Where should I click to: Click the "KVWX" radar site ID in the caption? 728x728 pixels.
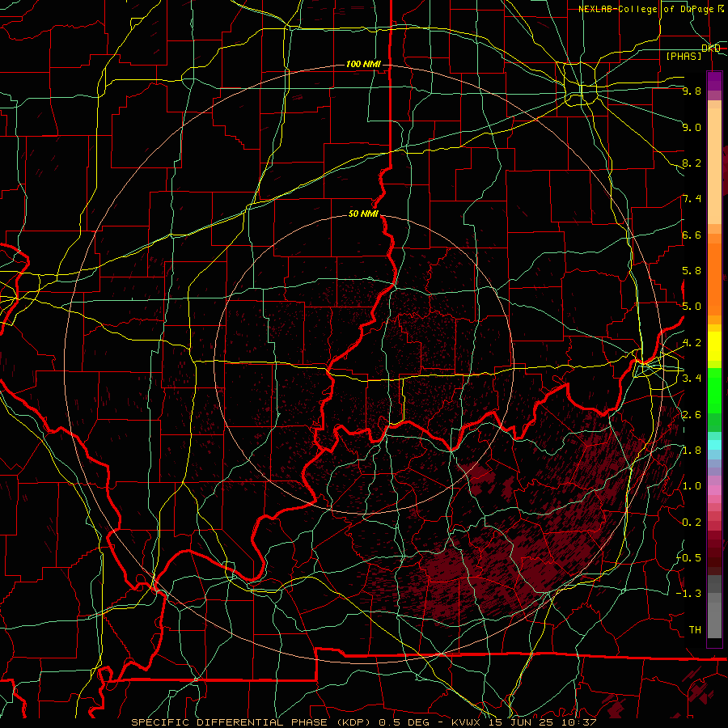click(468, 722)
